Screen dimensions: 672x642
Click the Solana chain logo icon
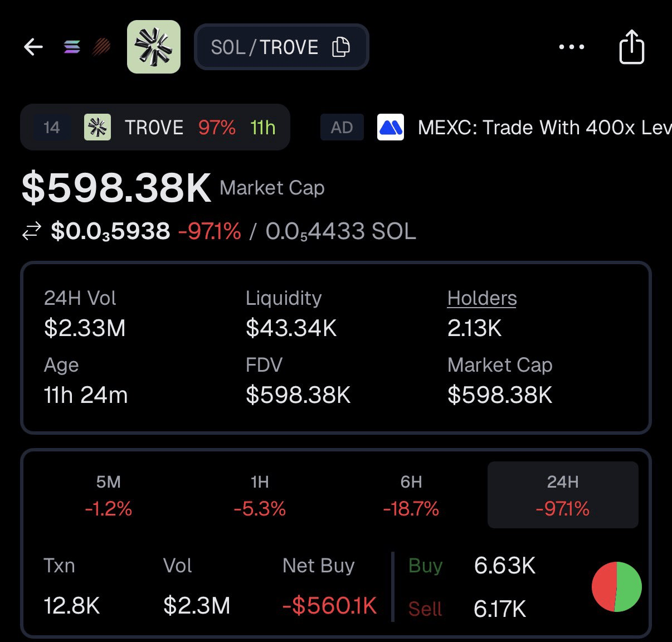click(x=72, y=47)
